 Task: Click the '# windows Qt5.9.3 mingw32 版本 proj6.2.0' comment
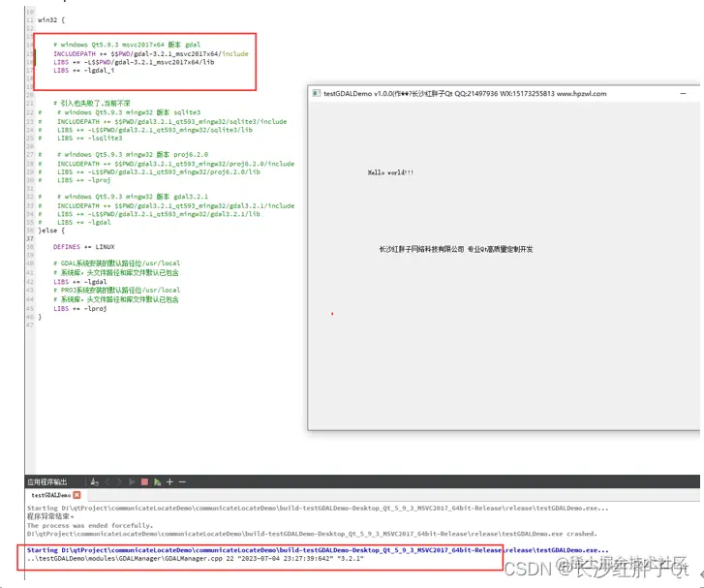click(133, 155)
